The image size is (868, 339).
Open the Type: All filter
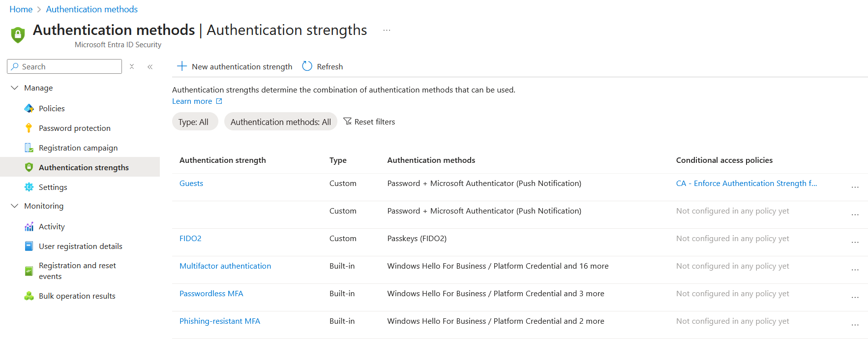(194, 122)
